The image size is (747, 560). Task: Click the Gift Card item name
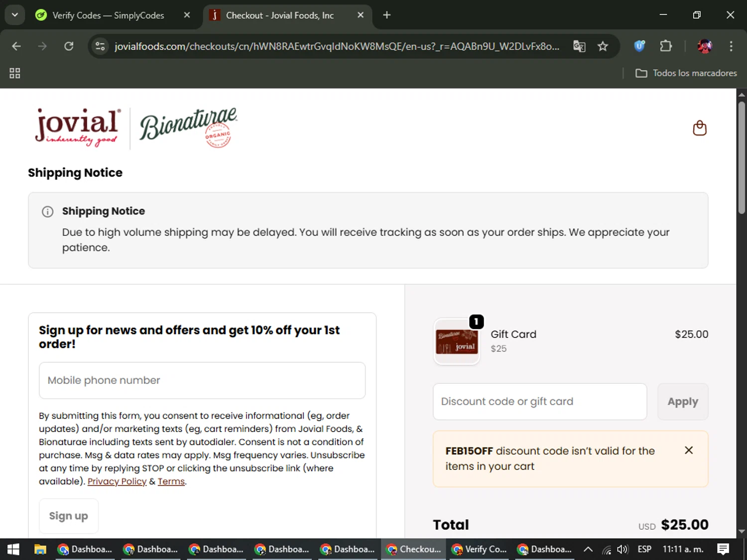coord(513,334)
